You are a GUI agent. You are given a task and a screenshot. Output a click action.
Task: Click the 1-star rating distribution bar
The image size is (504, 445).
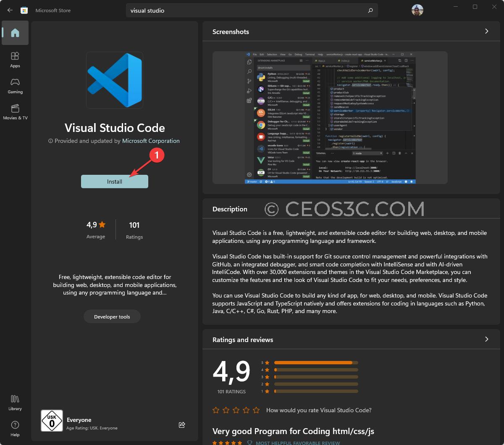point(316,391)
